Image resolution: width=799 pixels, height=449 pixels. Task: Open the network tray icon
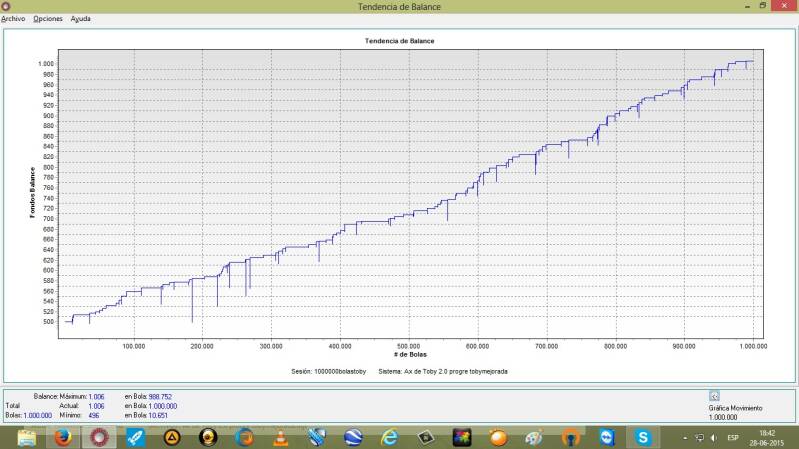point(699,438)
